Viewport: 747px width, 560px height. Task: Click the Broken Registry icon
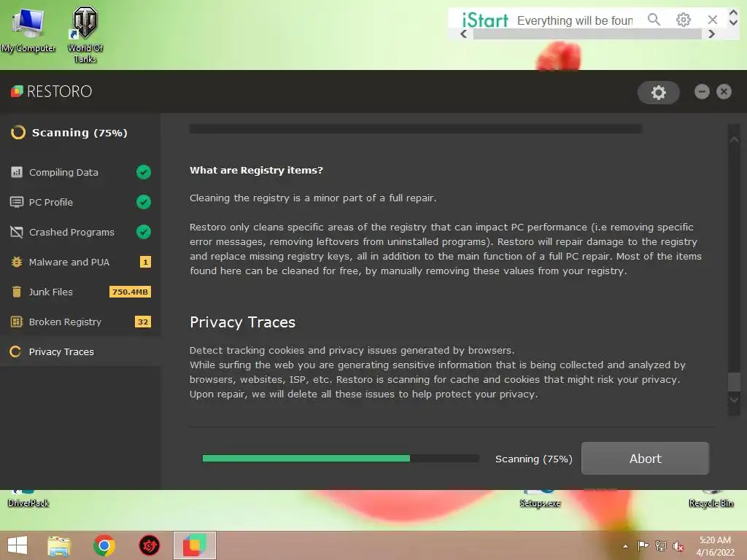pos(17,322)
